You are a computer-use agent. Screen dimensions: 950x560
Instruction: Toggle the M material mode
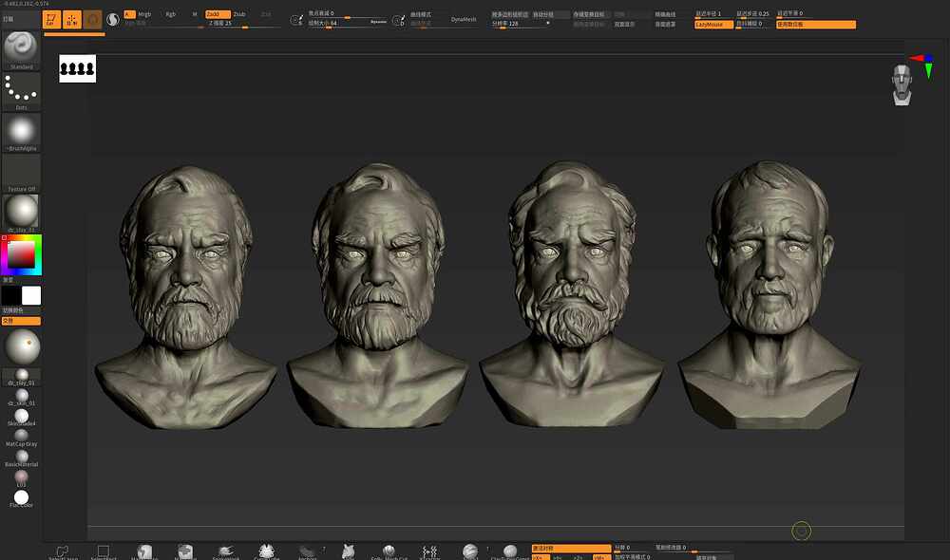click(195, 14)
